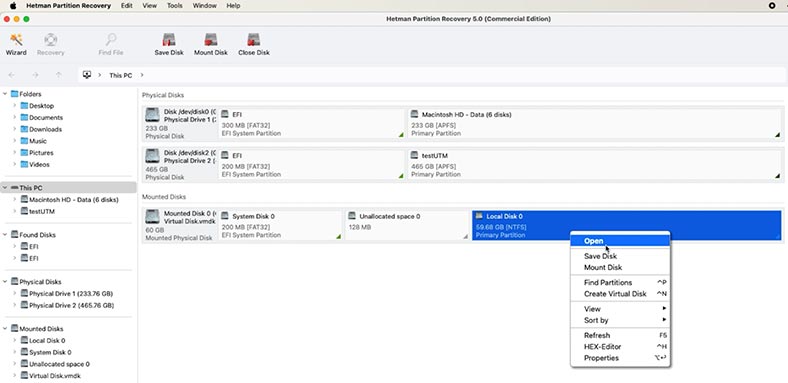Image resolution: width=788 pixels, height=383 pixels.
Task: Choose Mount Disk in context menu
Action: pyautogui.click(x=620, y=268)
